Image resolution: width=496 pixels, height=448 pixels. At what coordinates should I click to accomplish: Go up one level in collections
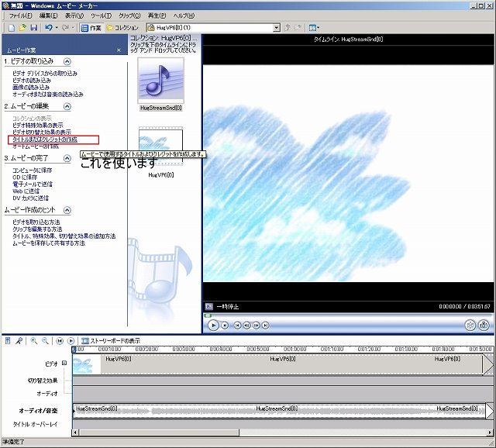point(288,28)
